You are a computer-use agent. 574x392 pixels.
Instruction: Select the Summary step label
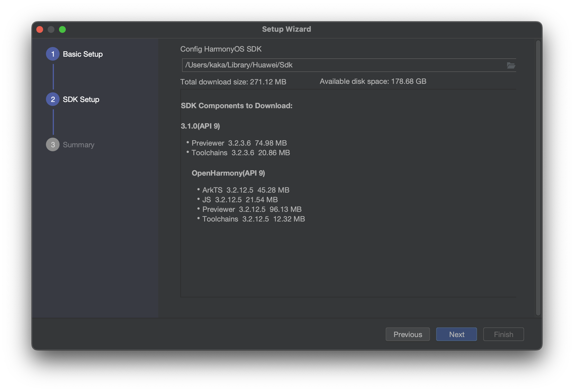coord(79,145)
